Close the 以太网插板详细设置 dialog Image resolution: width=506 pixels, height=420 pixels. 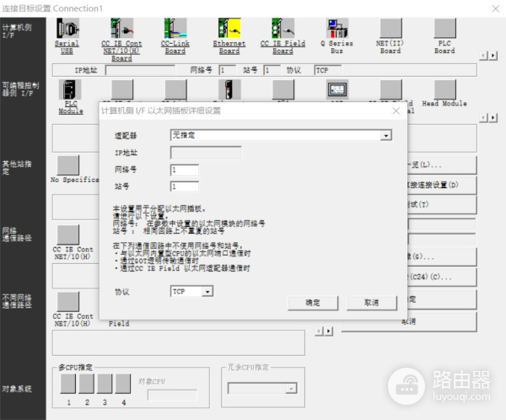[396, 111]
